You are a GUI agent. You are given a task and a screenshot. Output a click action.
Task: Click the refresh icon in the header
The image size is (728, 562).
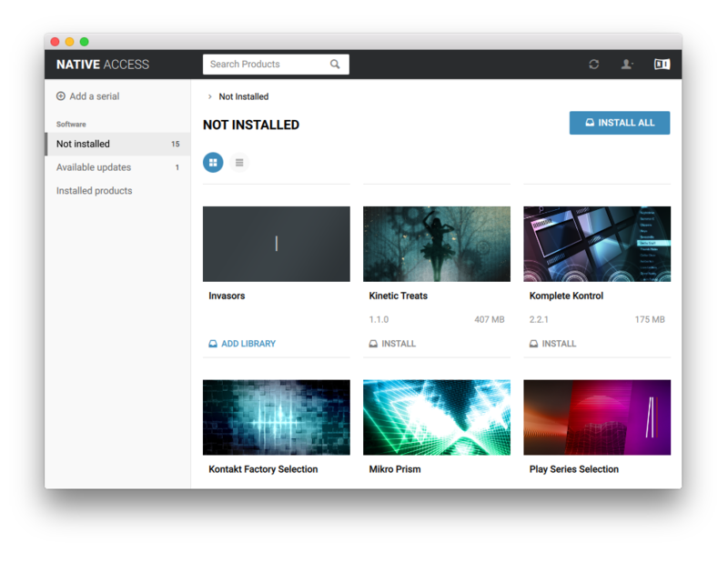(594, 64)
